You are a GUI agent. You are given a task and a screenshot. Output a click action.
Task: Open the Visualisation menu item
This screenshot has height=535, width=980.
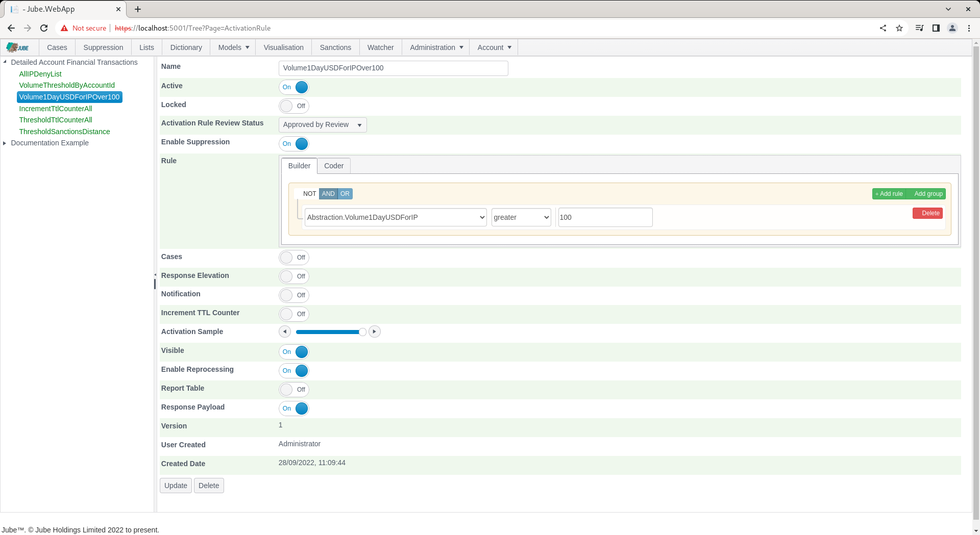[284, 47]
